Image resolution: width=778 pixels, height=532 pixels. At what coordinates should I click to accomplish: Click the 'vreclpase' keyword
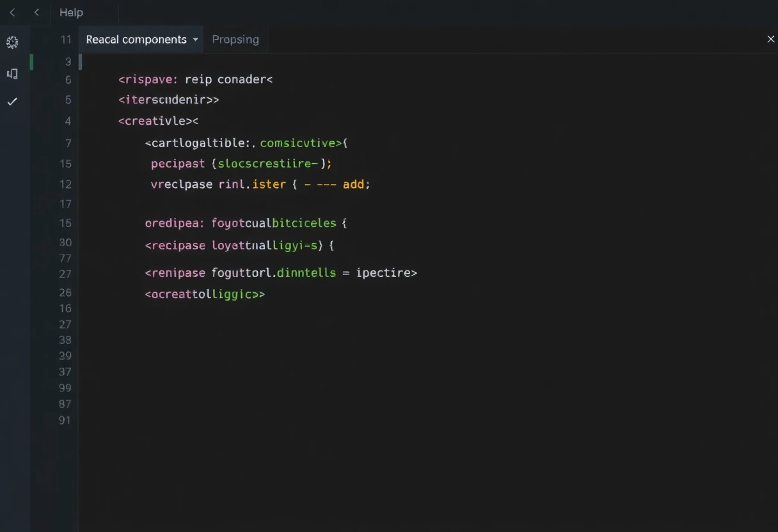tap(182, 184)
